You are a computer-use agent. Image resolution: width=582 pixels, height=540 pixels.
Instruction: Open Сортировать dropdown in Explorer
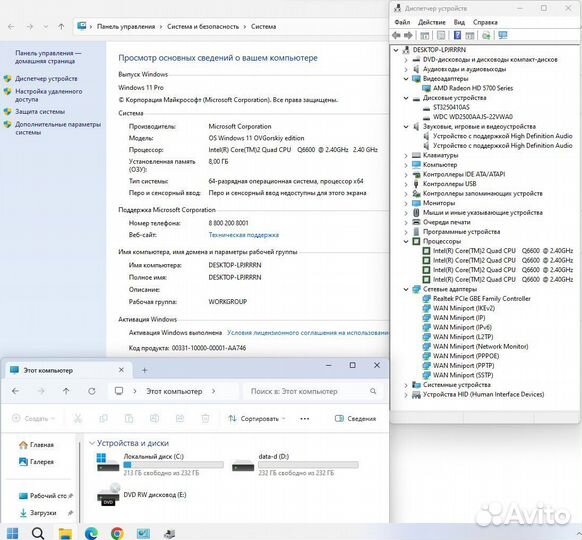click(x=257, y=419)
